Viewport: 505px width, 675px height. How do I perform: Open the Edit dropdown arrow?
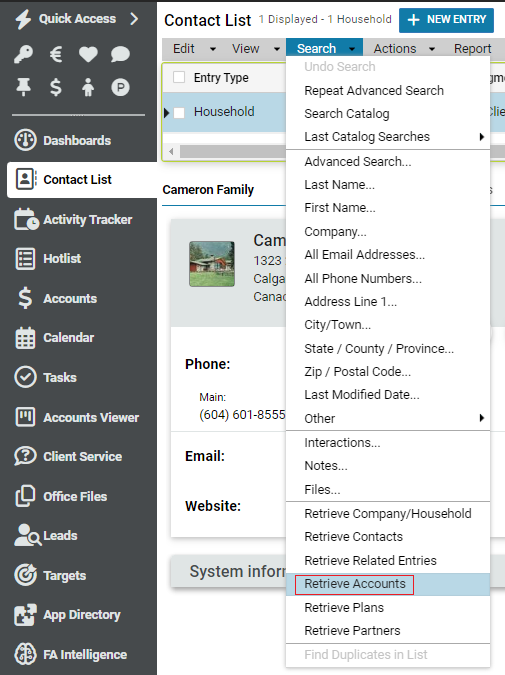pos(213,49)
